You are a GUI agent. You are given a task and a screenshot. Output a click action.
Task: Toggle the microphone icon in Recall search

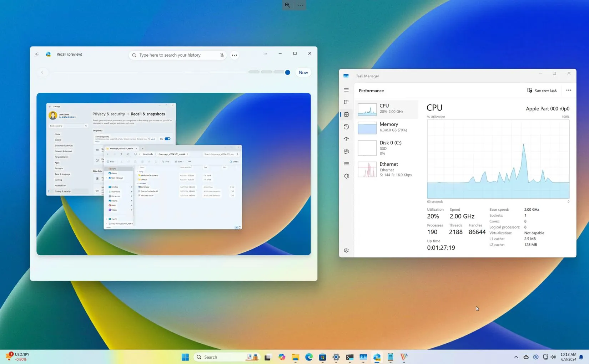[222, 55]
